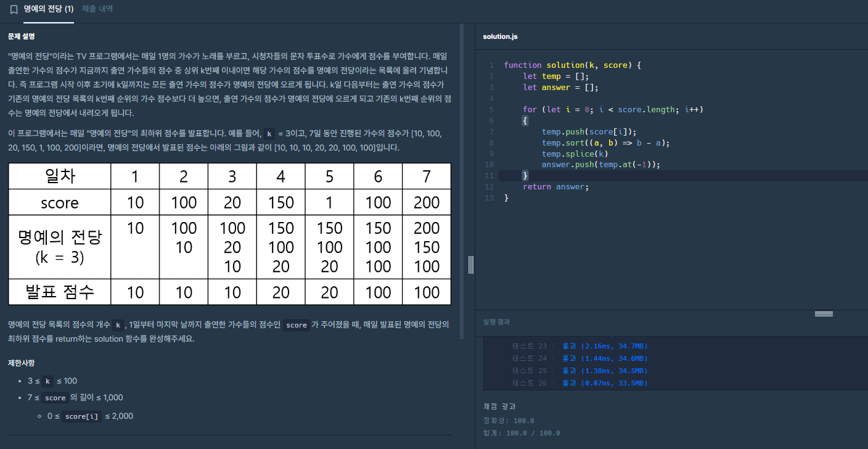Click the 'return answer;' code line
This screenshot has width=868, height=449.
[556, 187]
